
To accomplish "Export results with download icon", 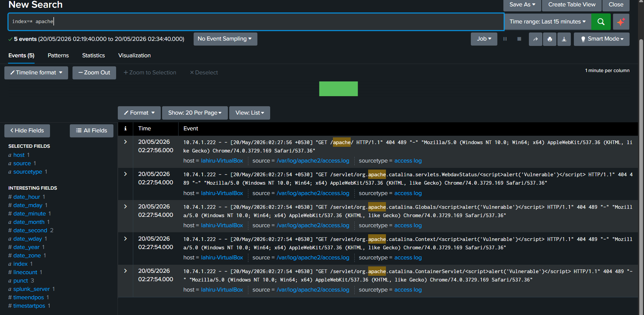I will [x=564, y=39].
